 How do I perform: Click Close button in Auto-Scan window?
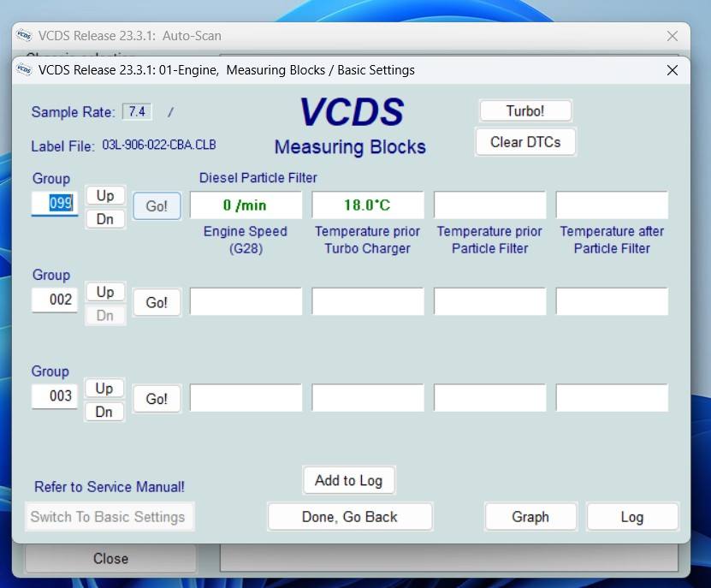(x=110, y=558)
